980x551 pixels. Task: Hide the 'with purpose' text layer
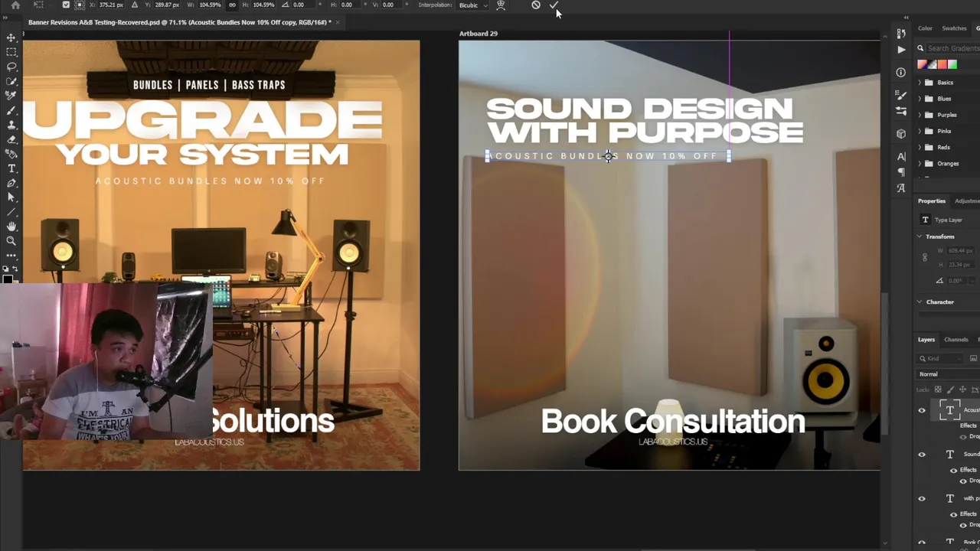[922, 499]
